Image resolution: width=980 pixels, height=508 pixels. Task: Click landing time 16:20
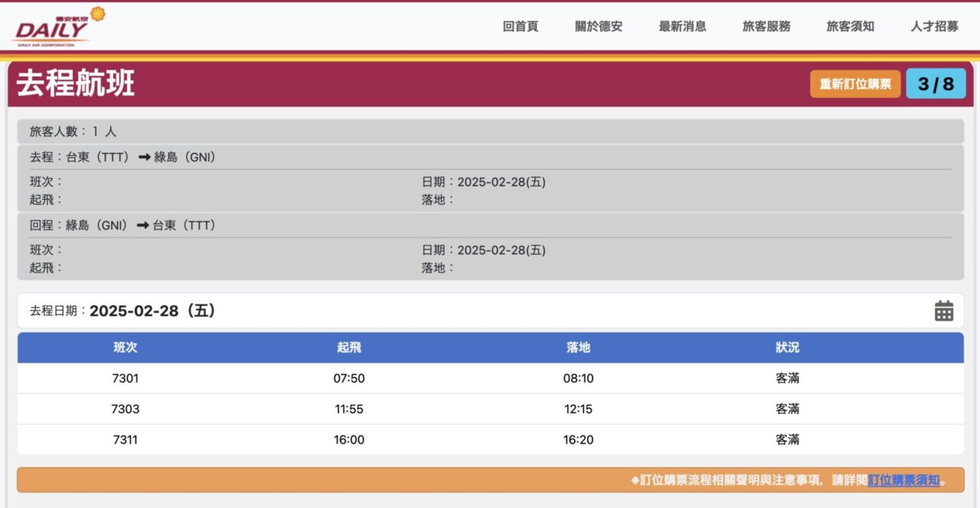(x=578, y=439)
